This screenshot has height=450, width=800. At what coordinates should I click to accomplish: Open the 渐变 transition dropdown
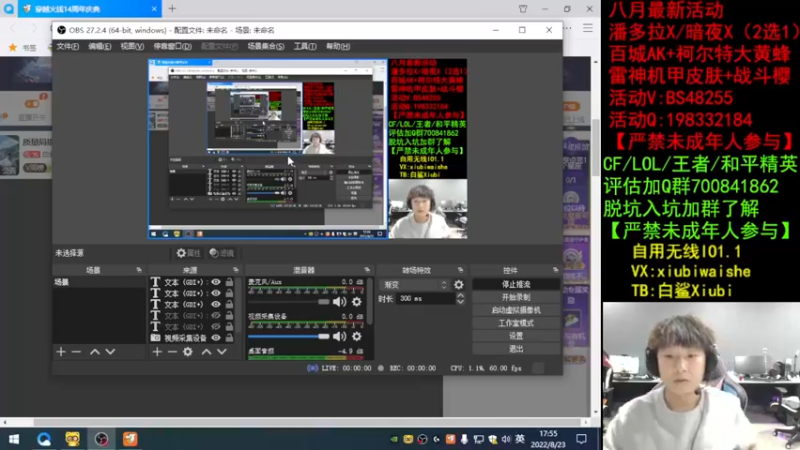(x=415, y=285)
